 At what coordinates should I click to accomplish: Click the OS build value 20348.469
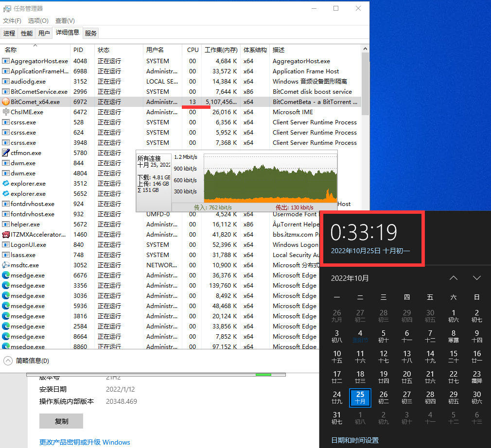[122, 401]
